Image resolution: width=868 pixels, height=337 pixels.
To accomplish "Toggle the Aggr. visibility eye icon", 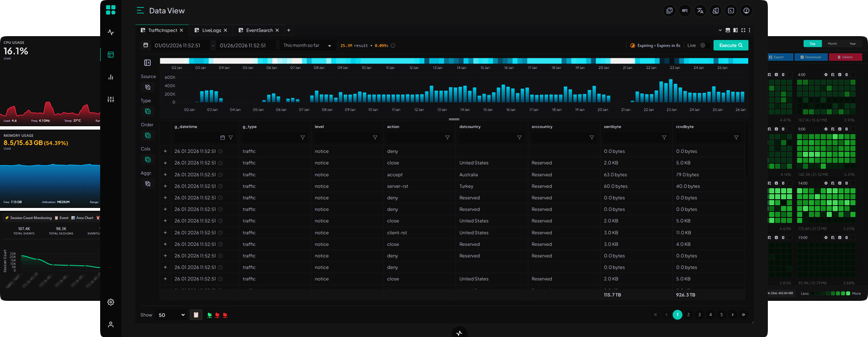I will pyautogui.click(x=147, y=184).
